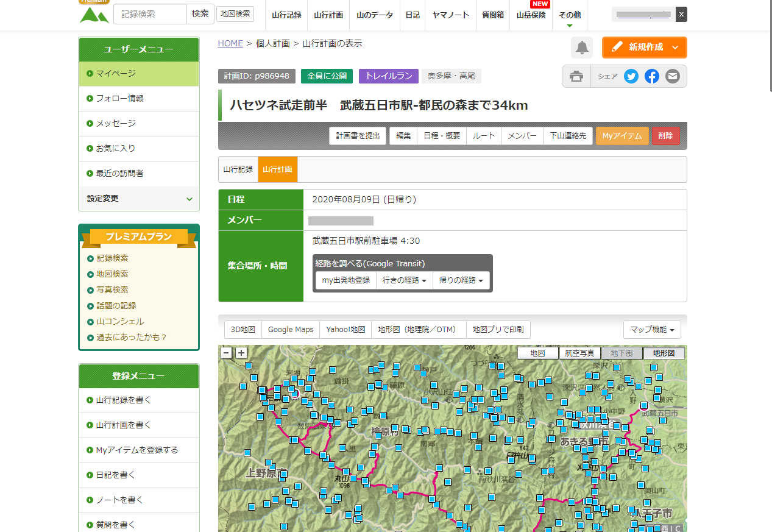This screenshot has width=772, height=532.
Task: Focus the 記録検索 search field
Action: click(150, 14)
